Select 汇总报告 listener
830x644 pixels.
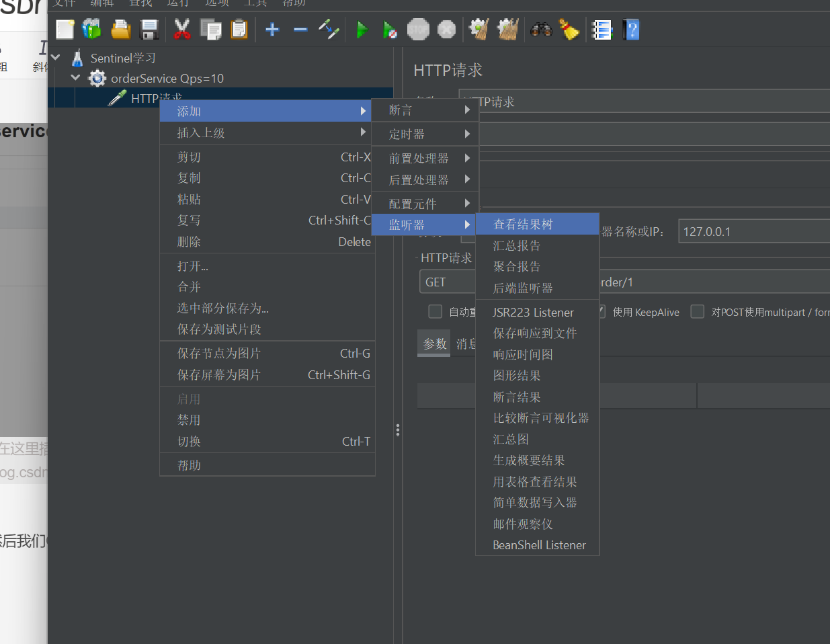(537, 245)
